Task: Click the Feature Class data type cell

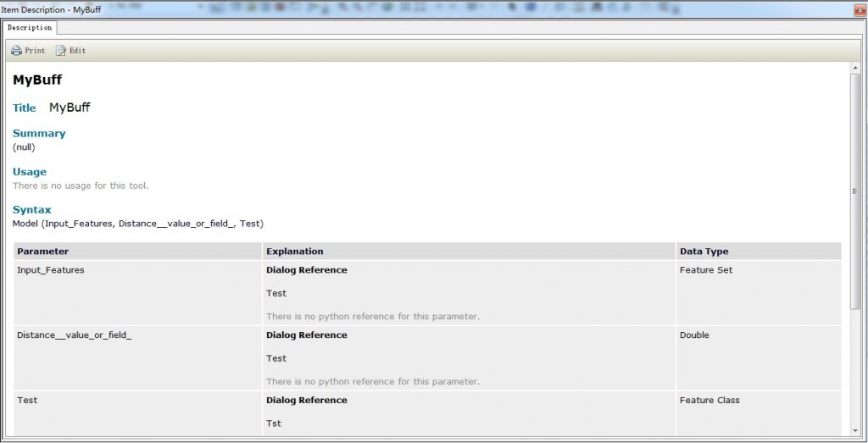Action: 709,401
